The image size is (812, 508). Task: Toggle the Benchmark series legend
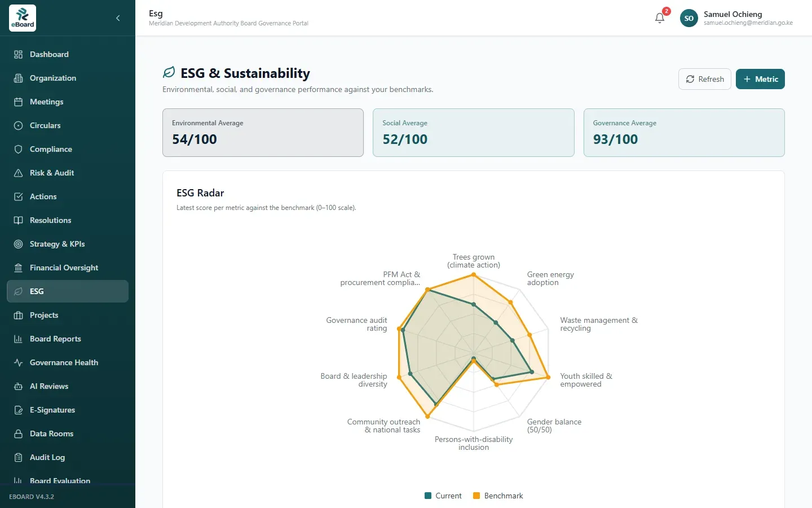coord(498,496)
